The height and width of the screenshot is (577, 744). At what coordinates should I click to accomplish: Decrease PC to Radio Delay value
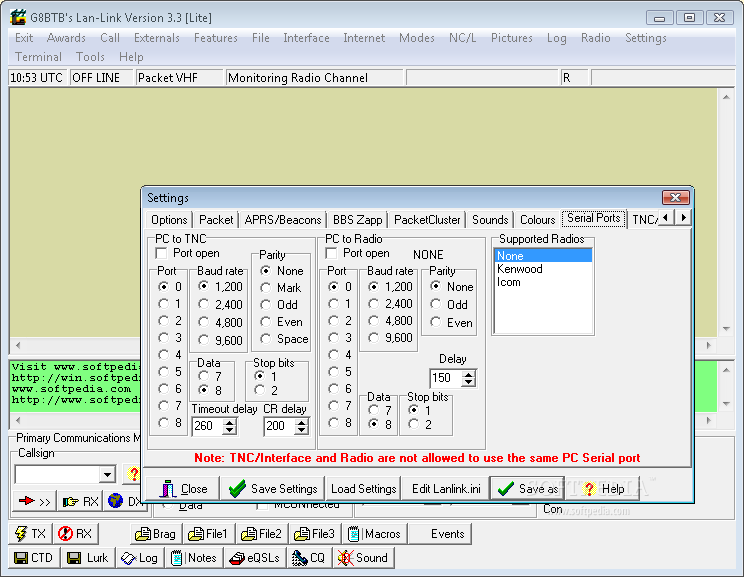pyautogui.click(x=469, y=382)
